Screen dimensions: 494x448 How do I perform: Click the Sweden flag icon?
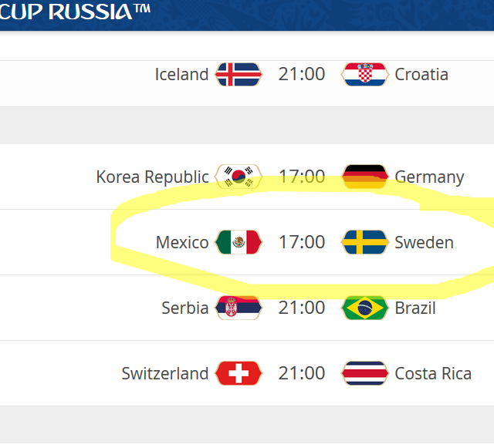[364, 242]
